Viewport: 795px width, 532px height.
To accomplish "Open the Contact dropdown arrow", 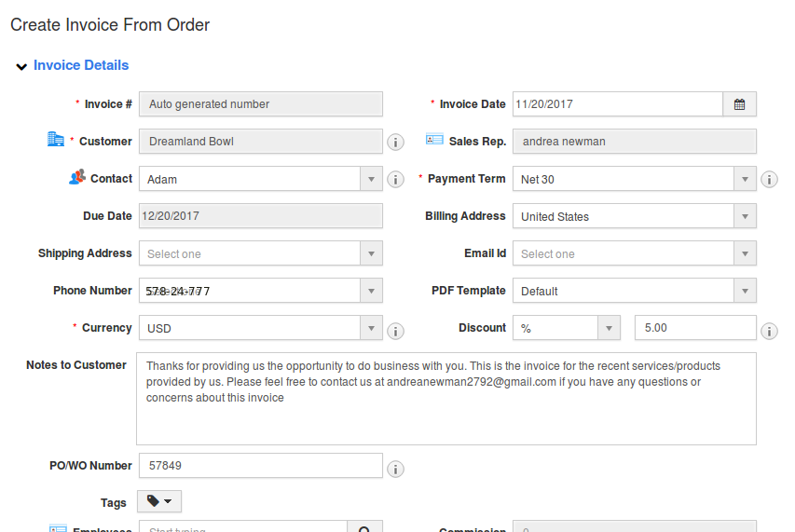I will point(371,179).
